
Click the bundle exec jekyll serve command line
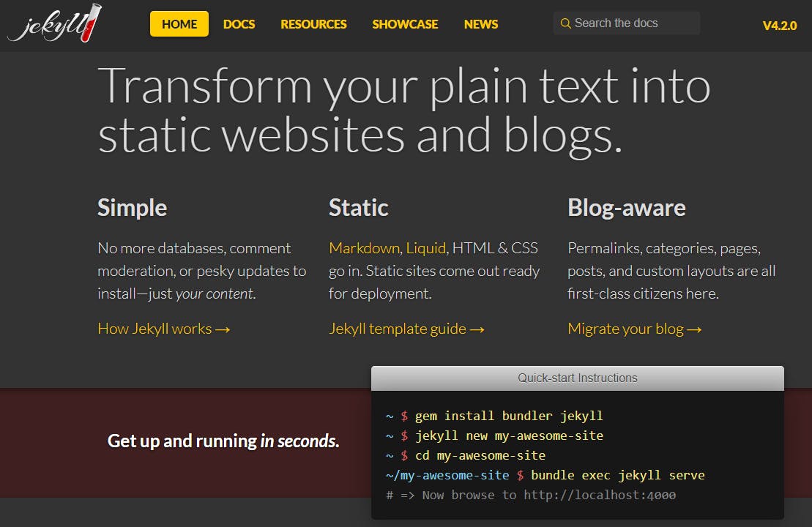point(620,474)
